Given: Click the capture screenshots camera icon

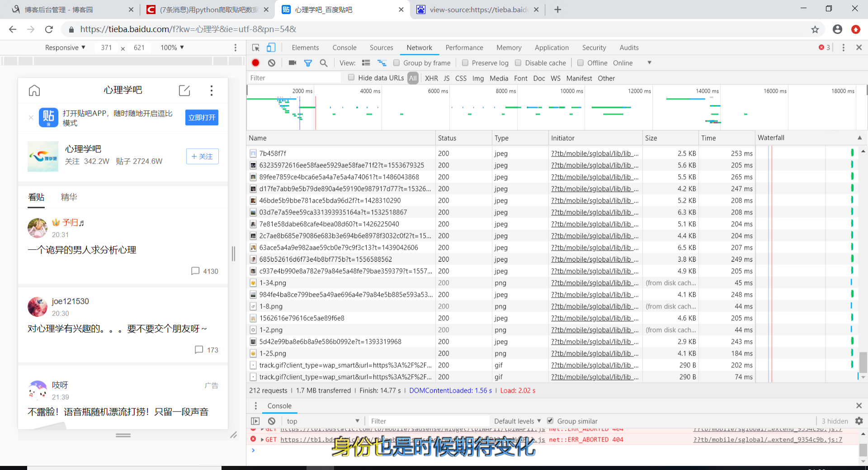Looking at the screenshot, I should pos(292,63).
